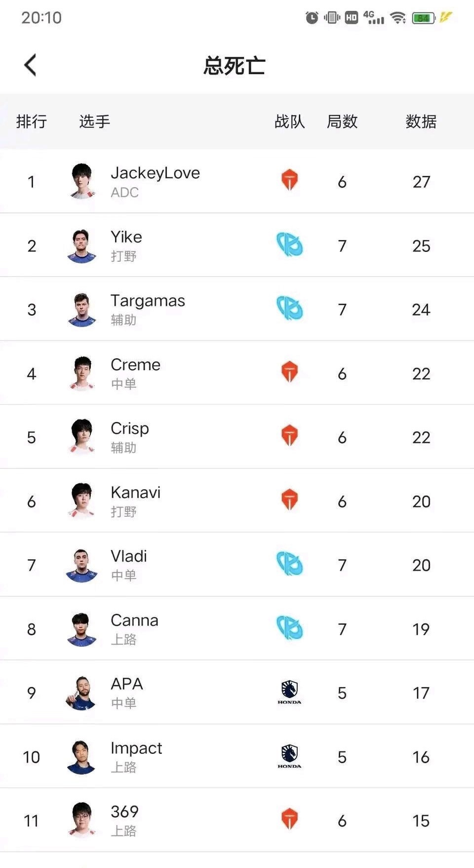This screenshot has width=474, height=868.
Task: Tap the alarm clock status icon
Action: [312, 18]
